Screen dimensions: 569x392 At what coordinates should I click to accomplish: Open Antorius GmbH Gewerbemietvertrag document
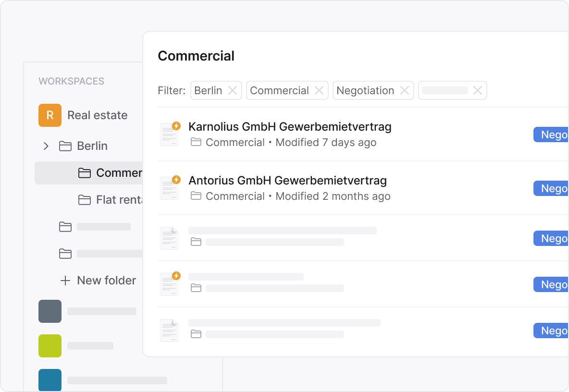point(286,181)
